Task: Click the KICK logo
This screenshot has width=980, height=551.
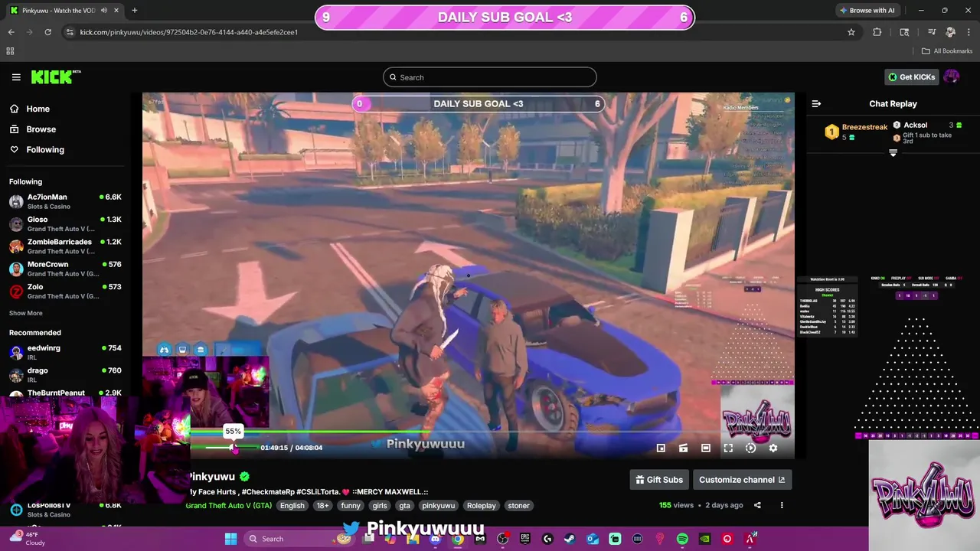Action: point(55,77)
